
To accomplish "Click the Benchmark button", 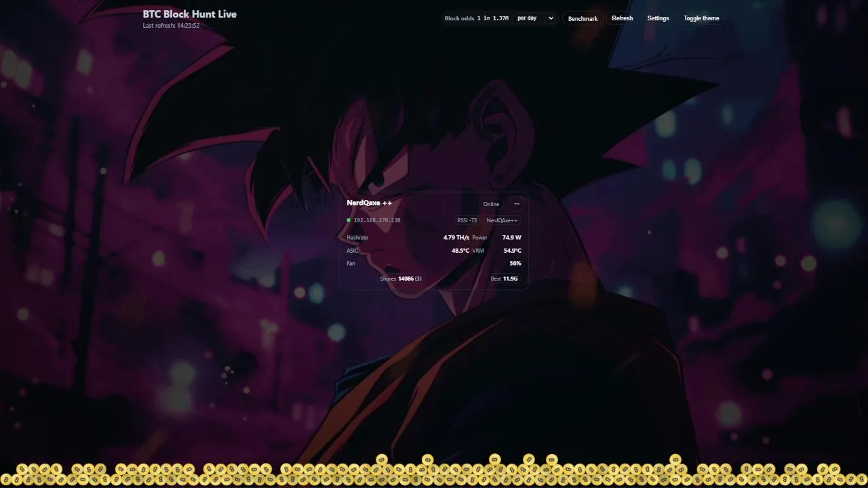I will point(583,18).
